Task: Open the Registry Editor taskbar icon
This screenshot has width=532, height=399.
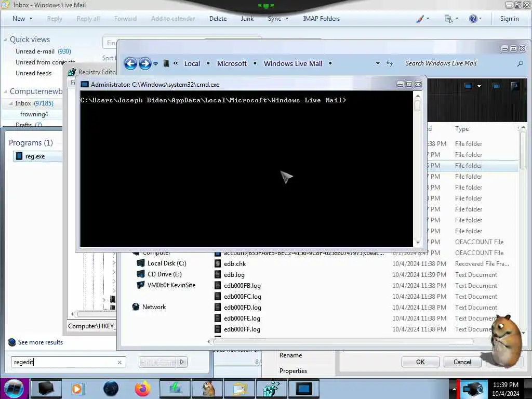Action: (272, 389)
